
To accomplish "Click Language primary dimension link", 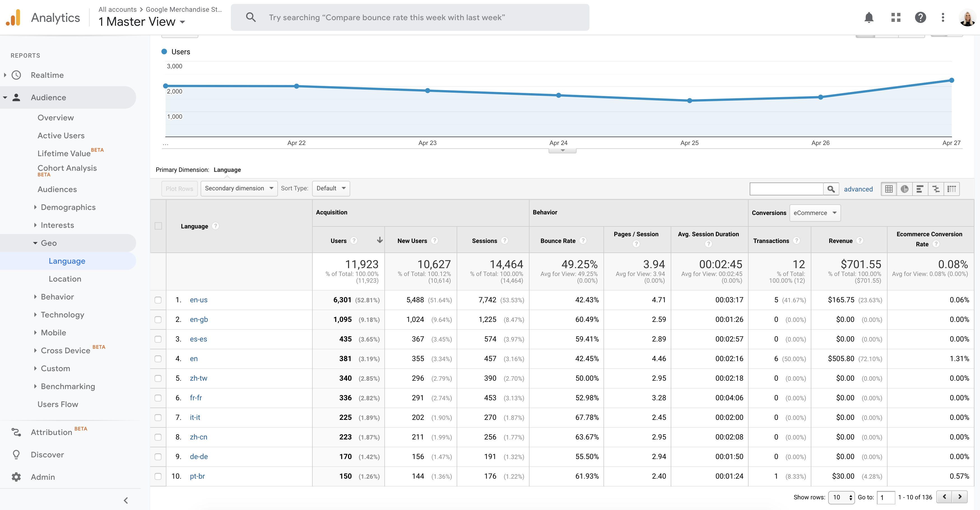I will point(227,170).
